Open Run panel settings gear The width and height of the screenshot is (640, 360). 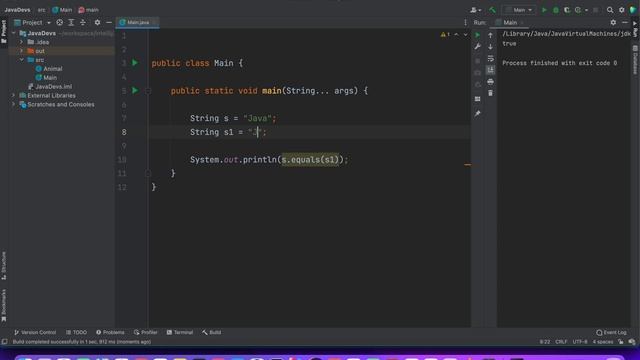pyautogui.click(x=613, y=22)
